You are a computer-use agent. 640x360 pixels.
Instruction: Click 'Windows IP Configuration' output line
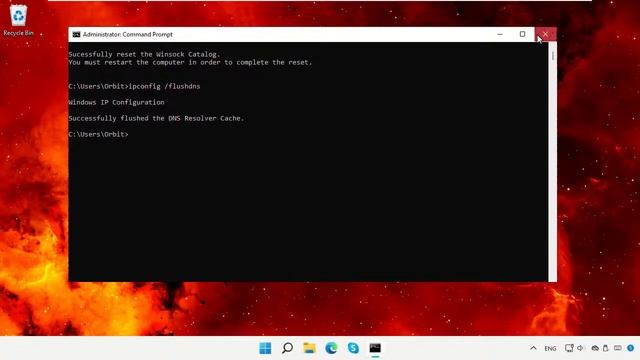[x=116, y=102]
